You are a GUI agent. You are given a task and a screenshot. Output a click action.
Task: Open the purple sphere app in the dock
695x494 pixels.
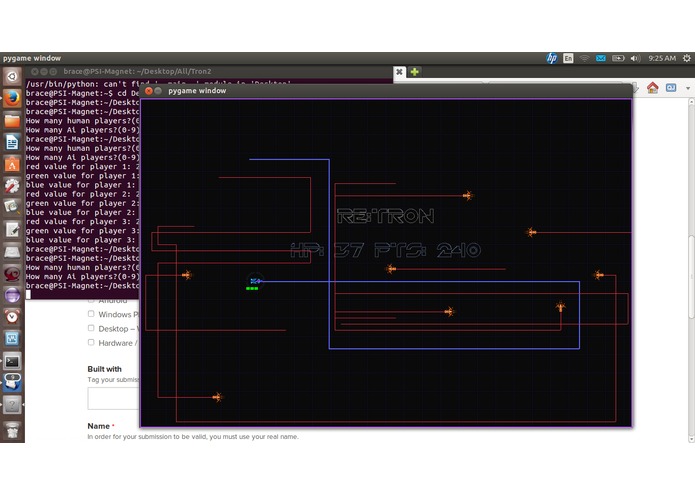click(12, 295)
